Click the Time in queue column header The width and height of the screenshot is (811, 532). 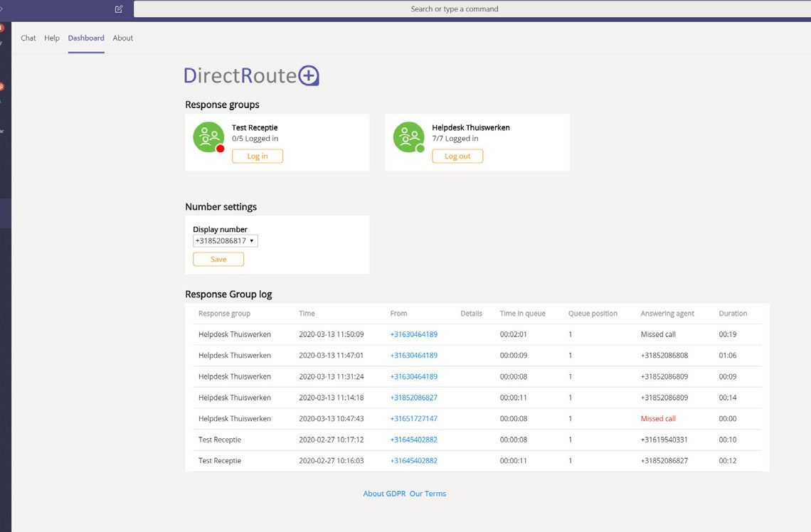522,314
